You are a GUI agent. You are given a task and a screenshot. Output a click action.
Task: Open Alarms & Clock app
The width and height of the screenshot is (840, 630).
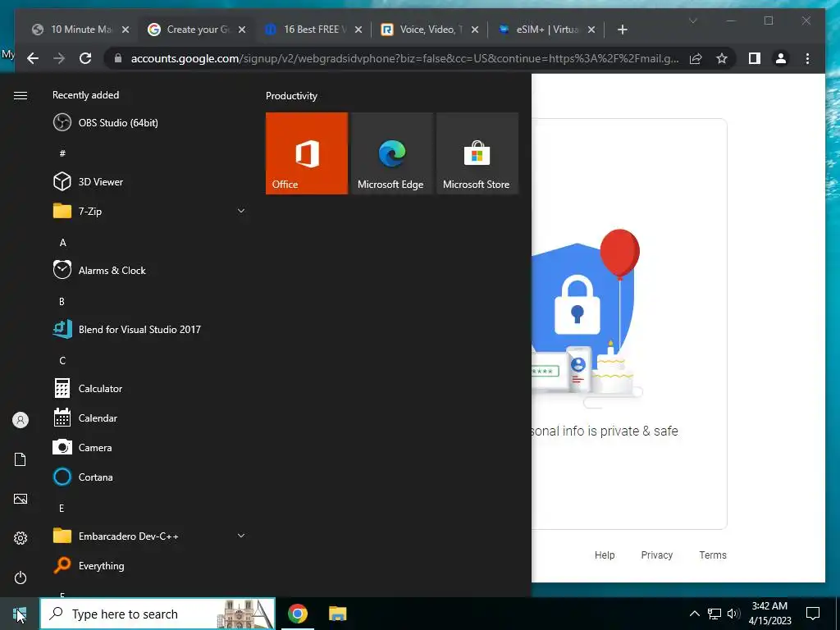(149, 270)
